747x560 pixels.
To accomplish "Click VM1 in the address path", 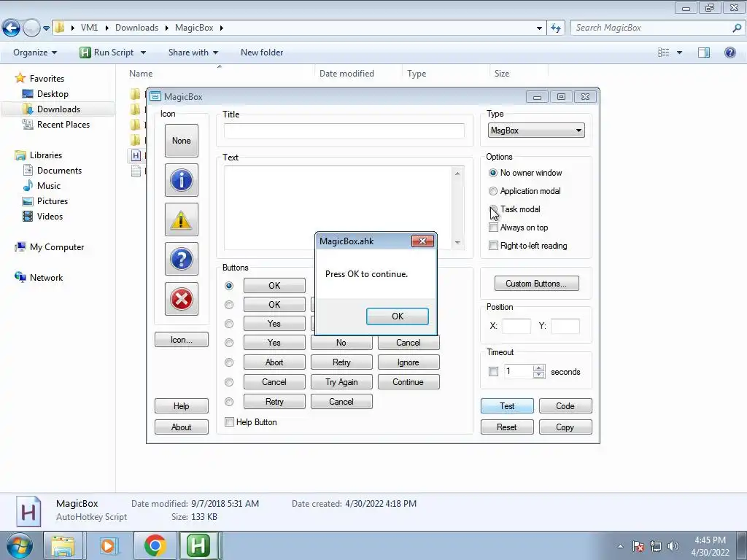I will 89,28.
